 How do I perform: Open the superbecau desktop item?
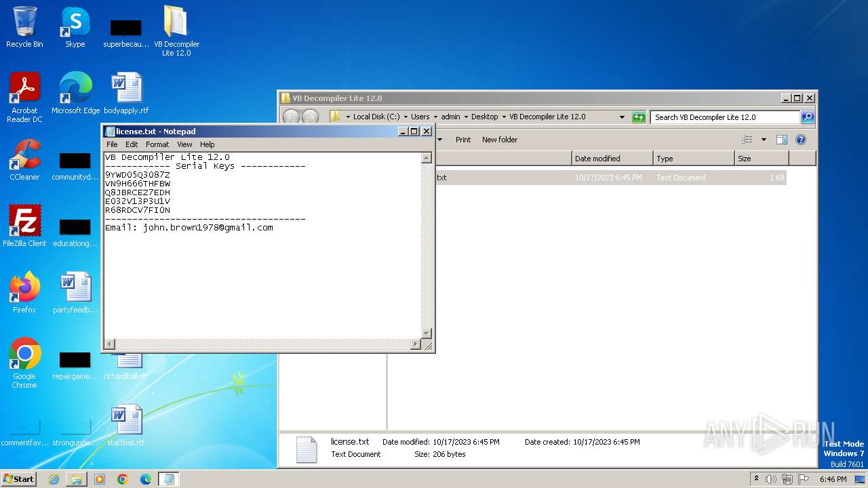point(126,33)
